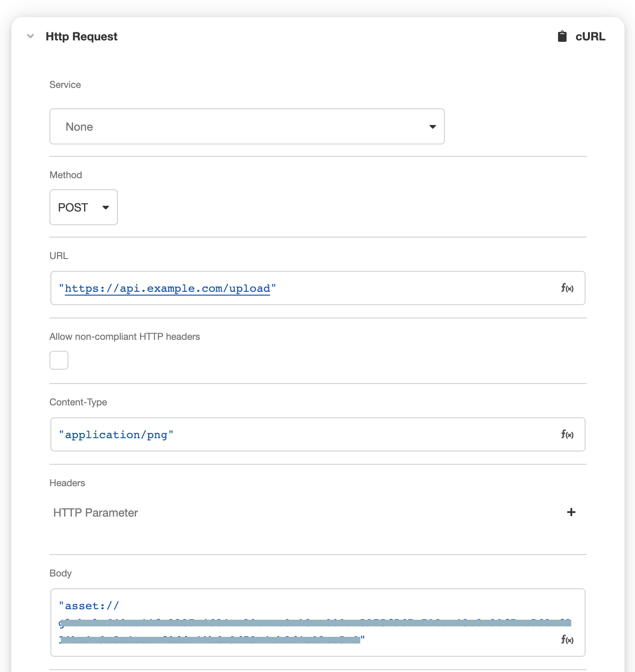
Task: Click the application/png Content-Type value
Action: point(116,435)
